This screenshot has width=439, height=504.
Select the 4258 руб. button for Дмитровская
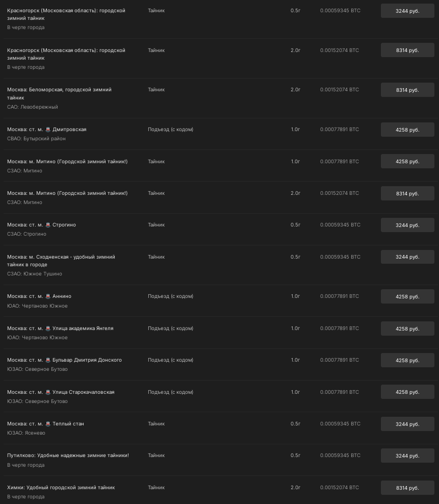point(407,130)
